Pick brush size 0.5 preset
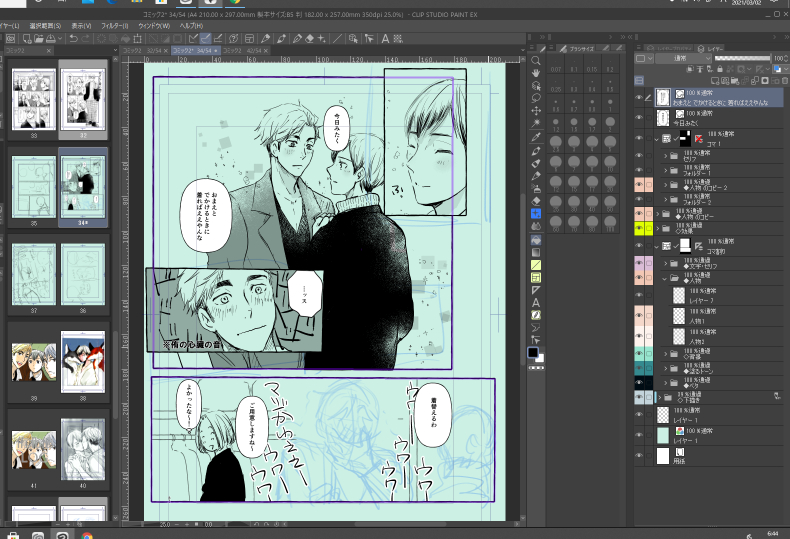The height and width of the screenshot is (539, 790). click(610, 86)
